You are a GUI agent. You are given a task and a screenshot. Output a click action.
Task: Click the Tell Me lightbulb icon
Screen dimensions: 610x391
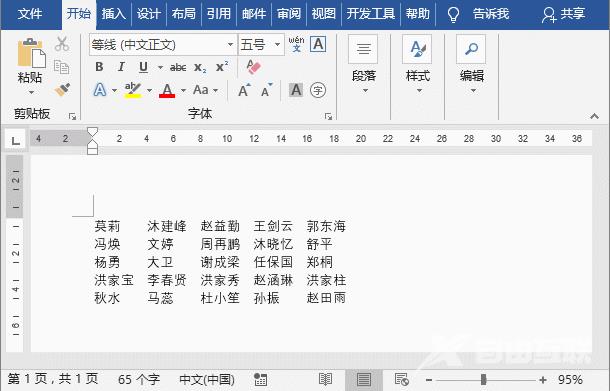click(453, 15)
